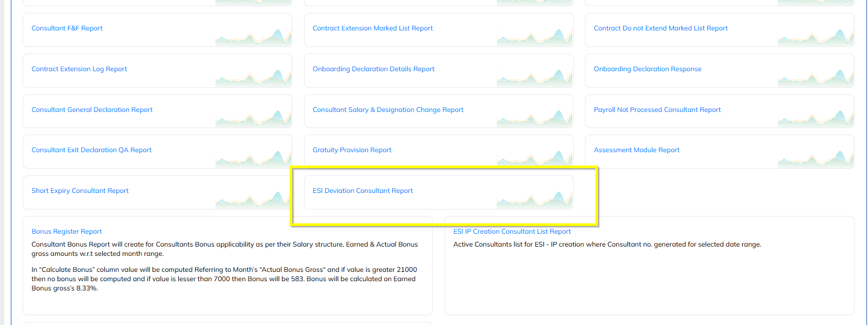
Task: Open the Contract Extension Marked List Report
Action: tap(372, 28)
